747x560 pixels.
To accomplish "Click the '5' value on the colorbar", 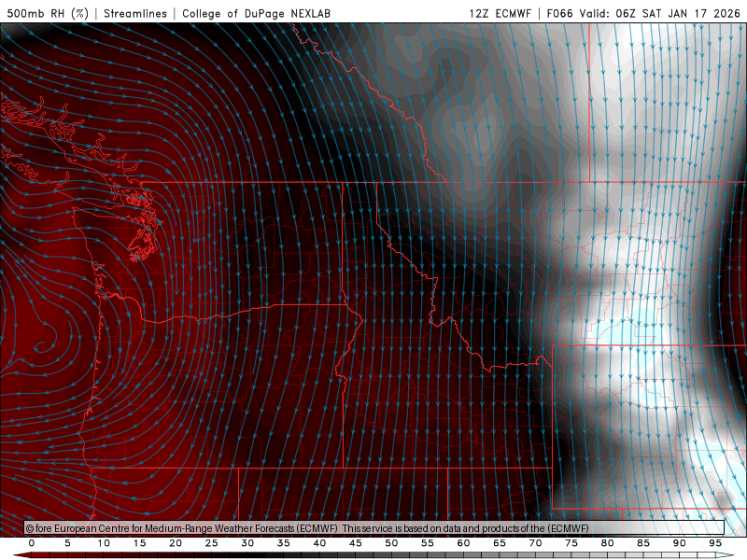I will tap(67, 543).
